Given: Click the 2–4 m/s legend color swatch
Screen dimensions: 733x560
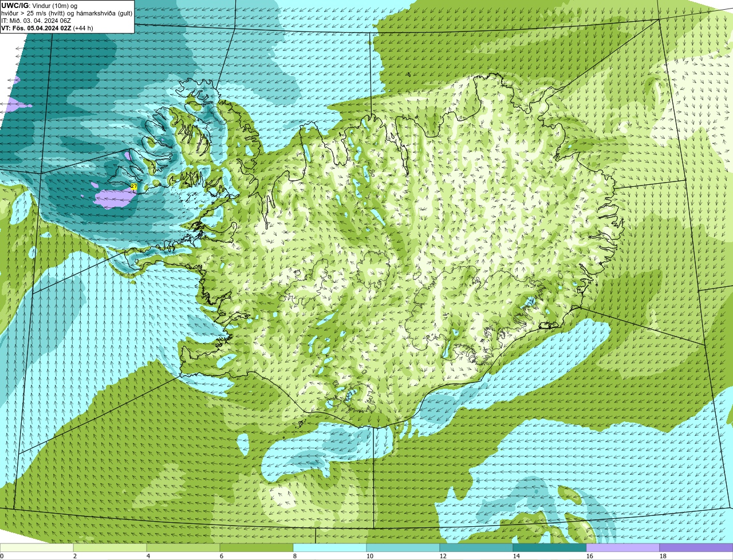Looking at the screenshot, I should [110, 547].
